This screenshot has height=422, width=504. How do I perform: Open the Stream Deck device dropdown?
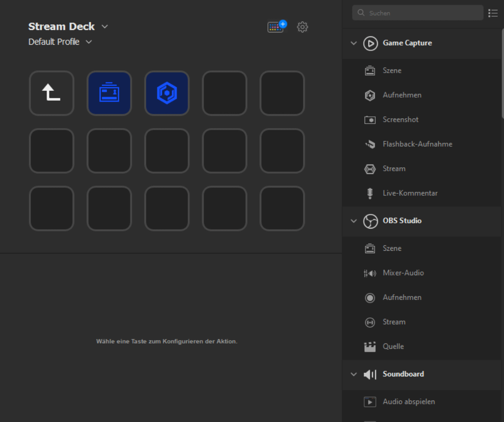[105, 26]
